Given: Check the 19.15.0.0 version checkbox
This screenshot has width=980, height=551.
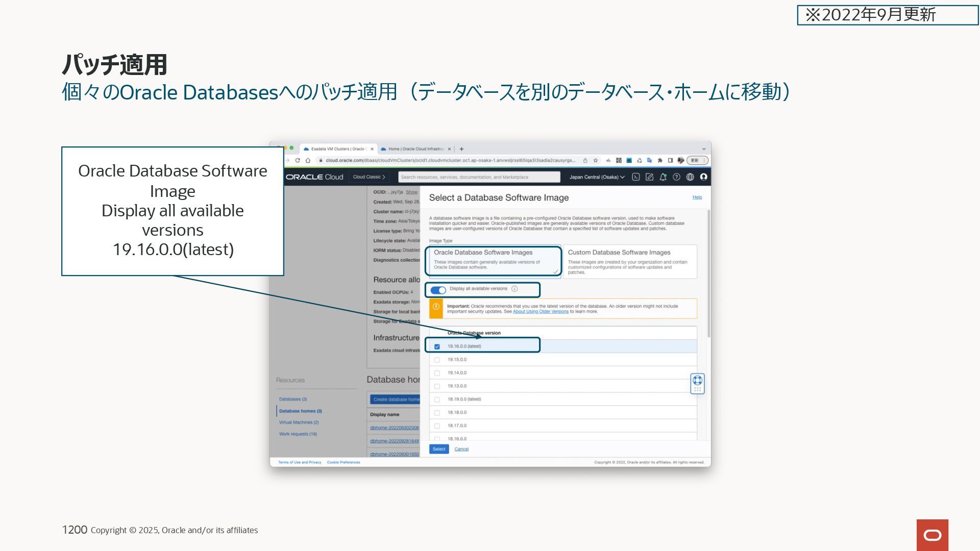Looking at the screenshot, I should click(437, 360).
